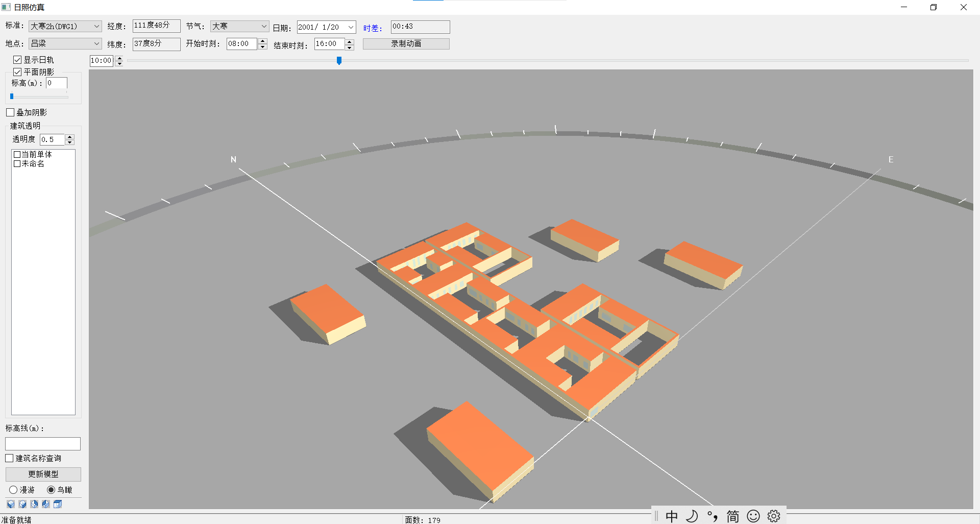This screenshot has height=524, width=980.
Task: Click the second isometric view cube icon
Action: pyautogui.click(x=22, y=504)
